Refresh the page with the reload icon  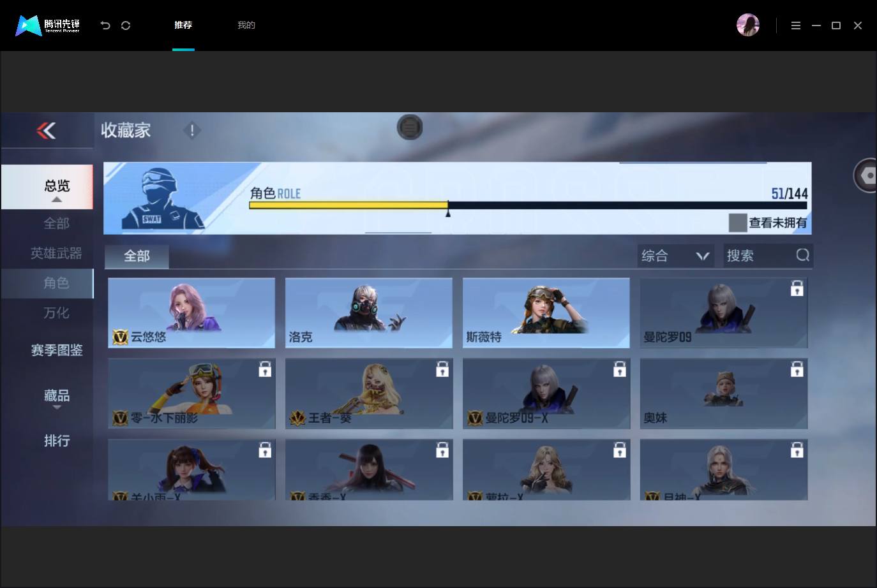[126, 26]
